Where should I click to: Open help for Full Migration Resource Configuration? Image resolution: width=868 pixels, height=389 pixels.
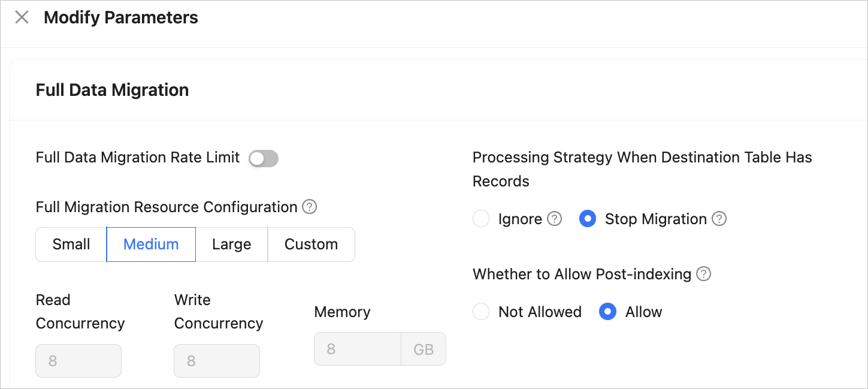(x=309, y=207)
